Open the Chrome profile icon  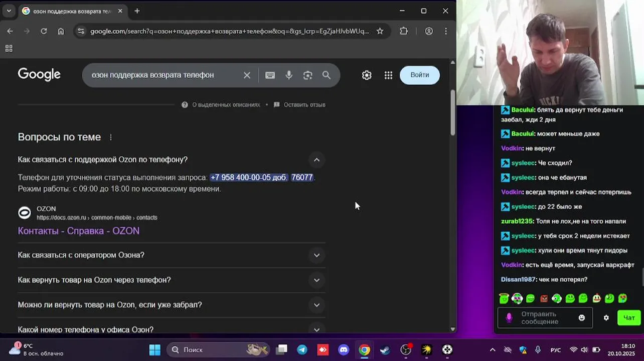pyautogui.click(x=429, y=31)
